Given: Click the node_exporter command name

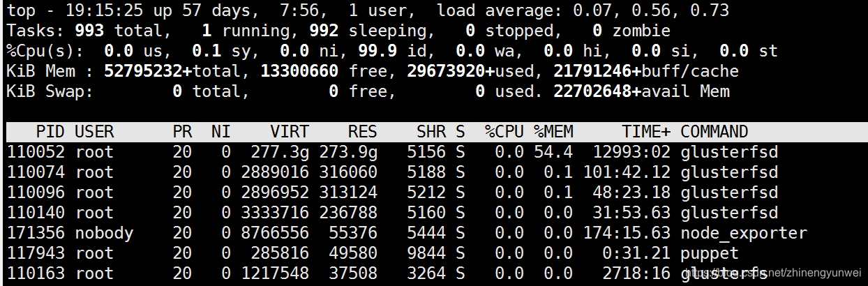Looking at the screenshot, I should tap(744, 233).
